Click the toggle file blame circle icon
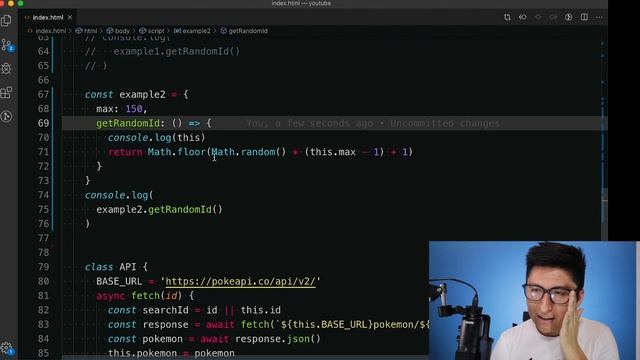This screenshot has height=360, width=640. [569, 17]
